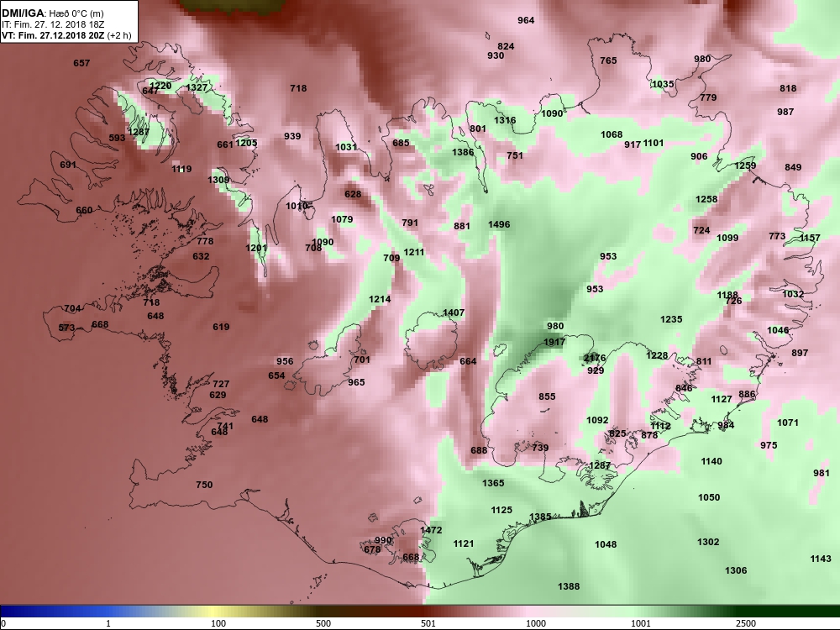Click the 906 height value
This screenshot has width=840, height=630.
point(699,156)
